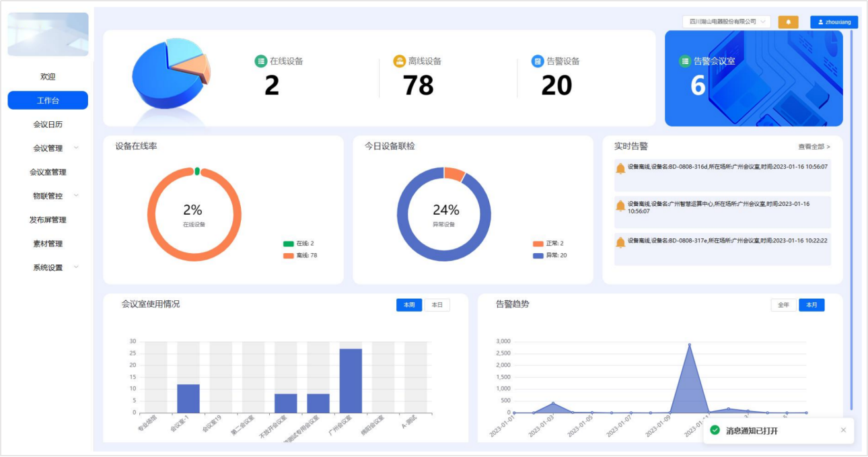Click the 3D pie chart graphic
The width and height of the screenshot is (868, 457).
coord(171,73)
